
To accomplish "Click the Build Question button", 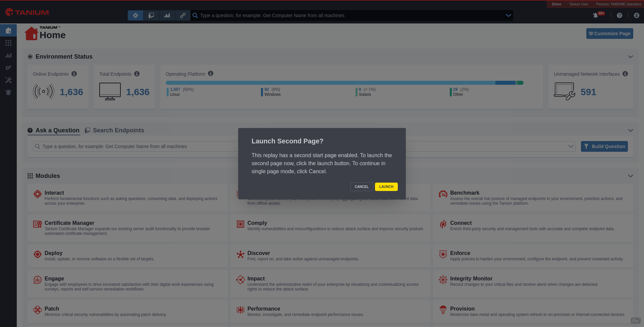I will pos(604,146).
